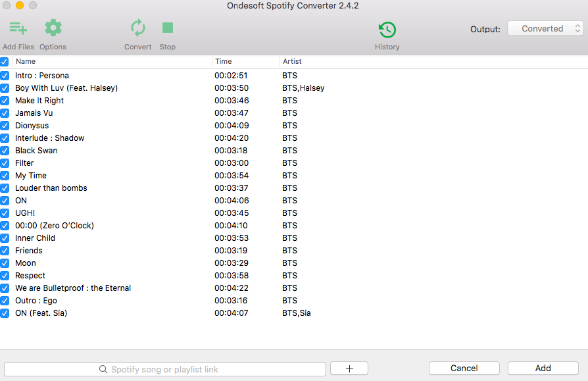Select the song name Black Swan
This screenshot has width=588, height=381.
[x=36, y=151]
